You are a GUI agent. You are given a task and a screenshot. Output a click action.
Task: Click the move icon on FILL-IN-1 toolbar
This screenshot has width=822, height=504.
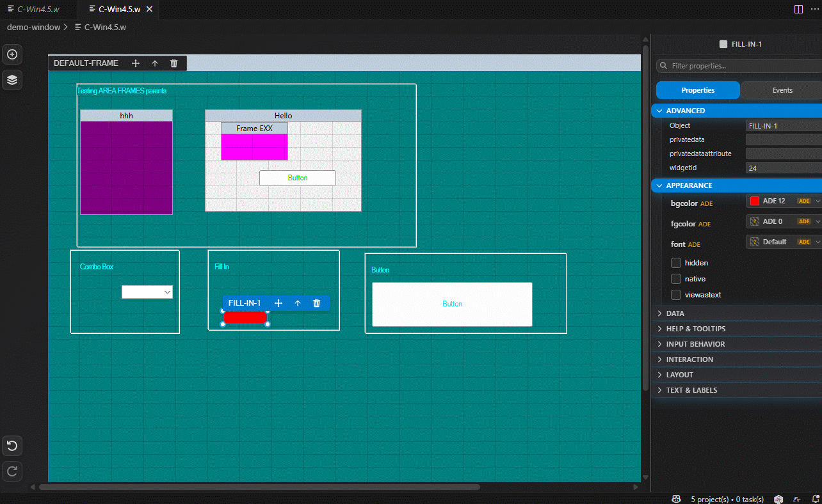tap(278, 303)
